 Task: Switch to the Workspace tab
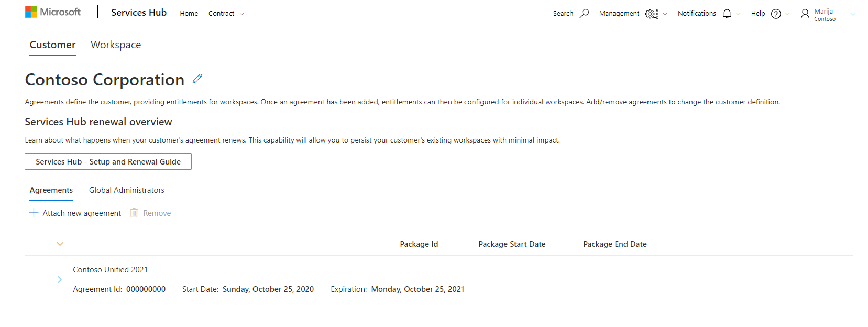(116, 45)
